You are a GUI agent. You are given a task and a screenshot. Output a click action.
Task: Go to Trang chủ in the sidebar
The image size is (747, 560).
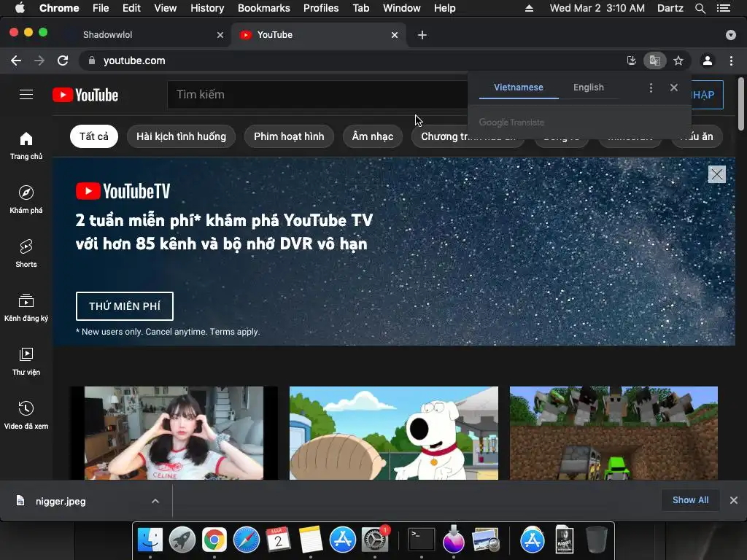click(26, 146)
